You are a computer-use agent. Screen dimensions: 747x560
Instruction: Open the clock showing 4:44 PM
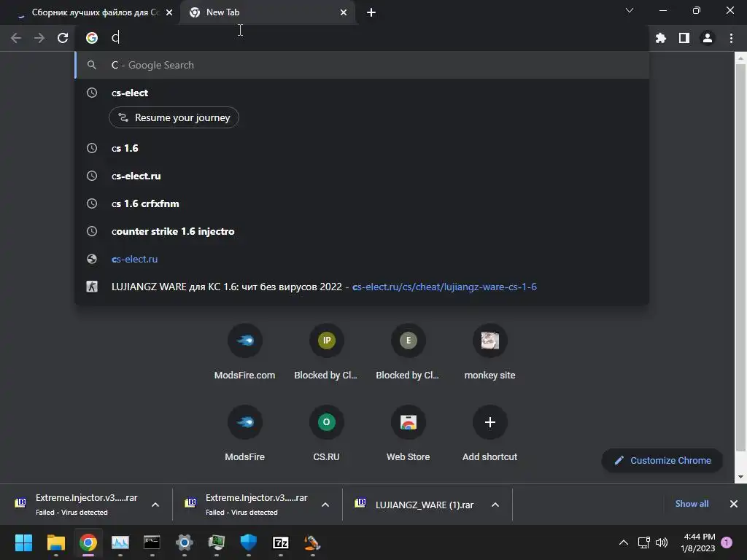(698, 542)
